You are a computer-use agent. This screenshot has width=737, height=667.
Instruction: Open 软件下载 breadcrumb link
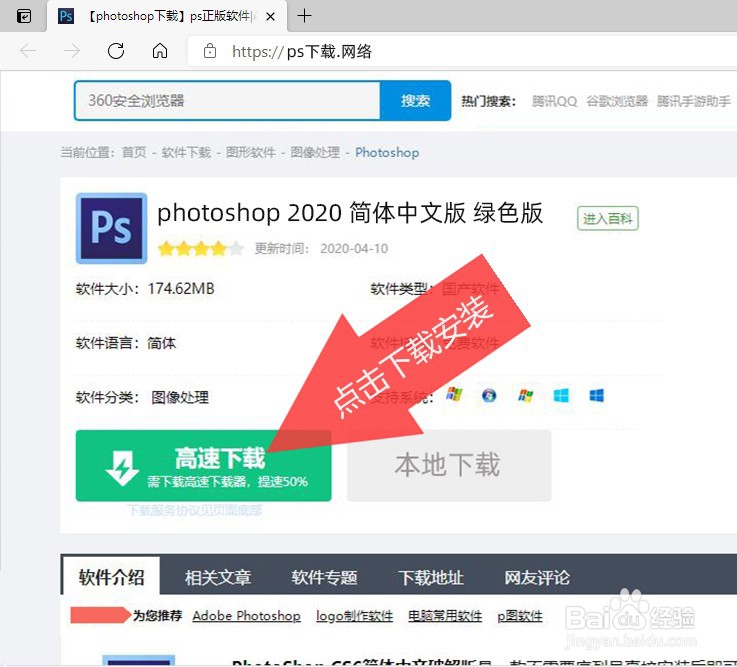tap(186, 152)
